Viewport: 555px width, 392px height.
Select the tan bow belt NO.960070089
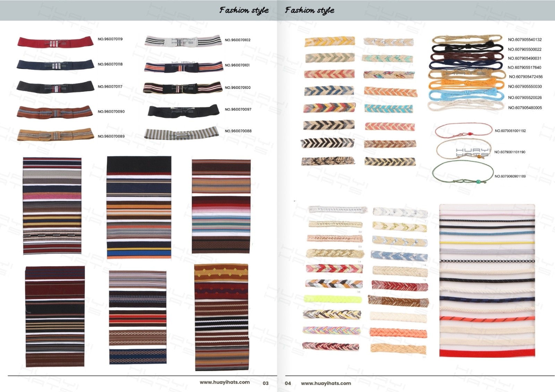55,134
